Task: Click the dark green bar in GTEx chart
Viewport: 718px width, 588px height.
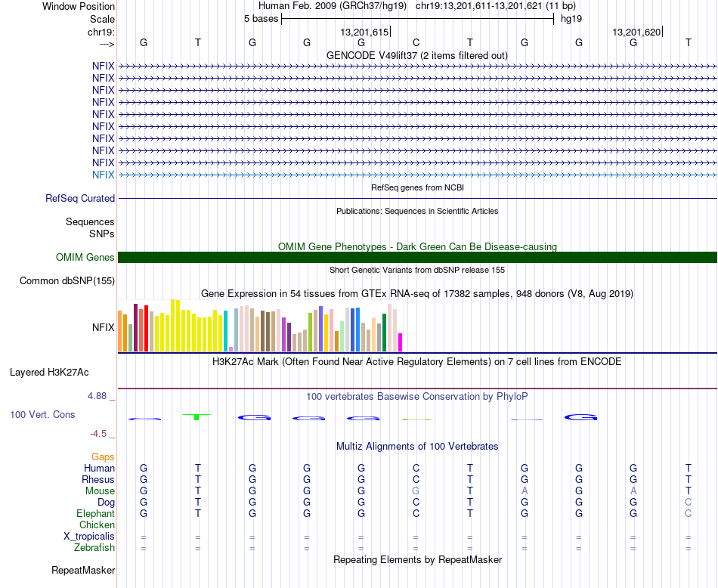Action: point(385,333)
